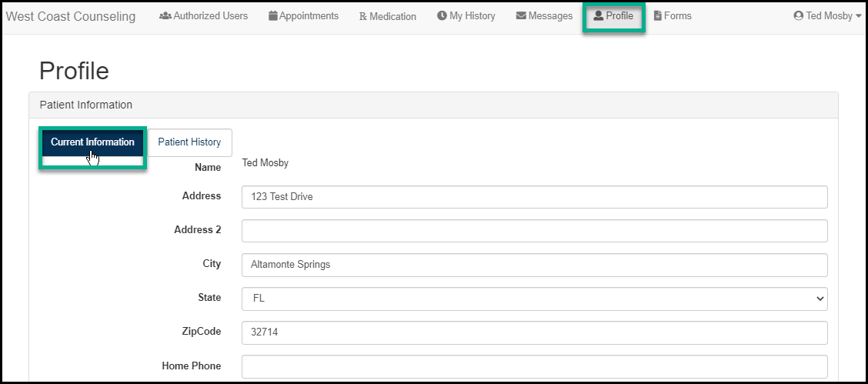The image size is (868, 384).
Task: Click into the City field
Action: click(x=534, y=265)
